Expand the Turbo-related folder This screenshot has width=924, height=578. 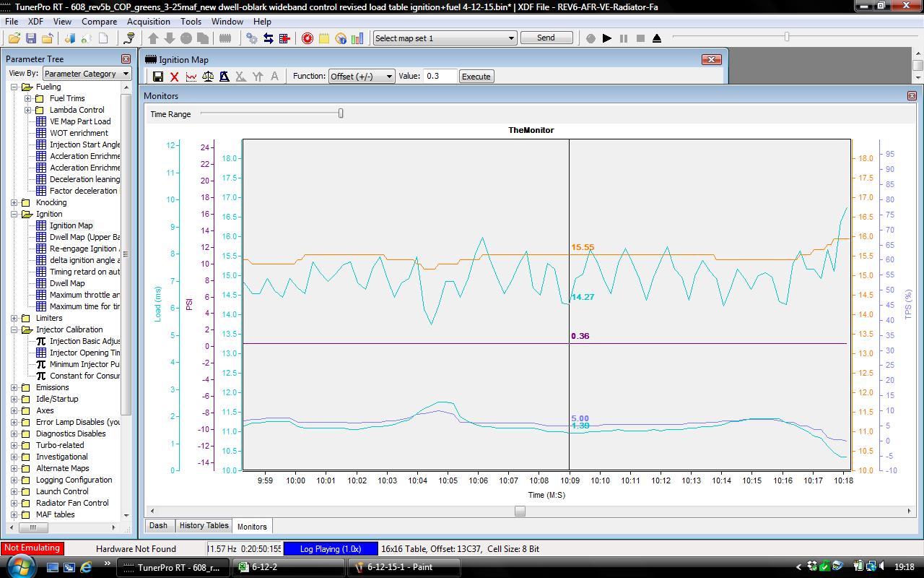(14, 445)
